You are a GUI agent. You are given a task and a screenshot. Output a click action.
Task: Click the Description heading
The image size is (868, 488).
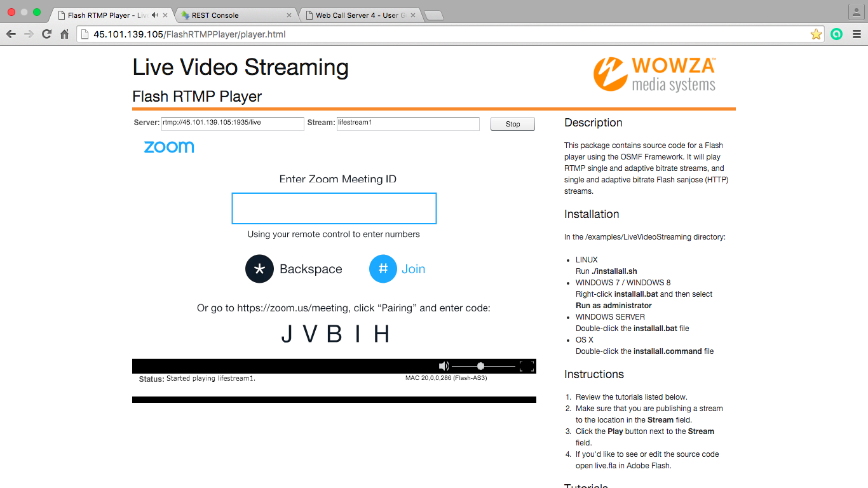[593, 123]
